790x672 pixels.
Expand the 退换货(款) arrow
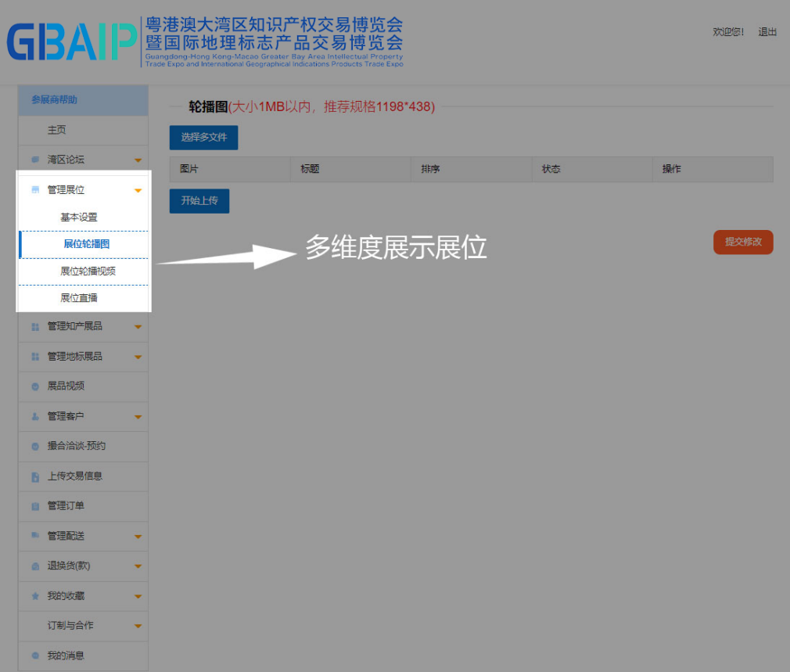coord(138,566)
